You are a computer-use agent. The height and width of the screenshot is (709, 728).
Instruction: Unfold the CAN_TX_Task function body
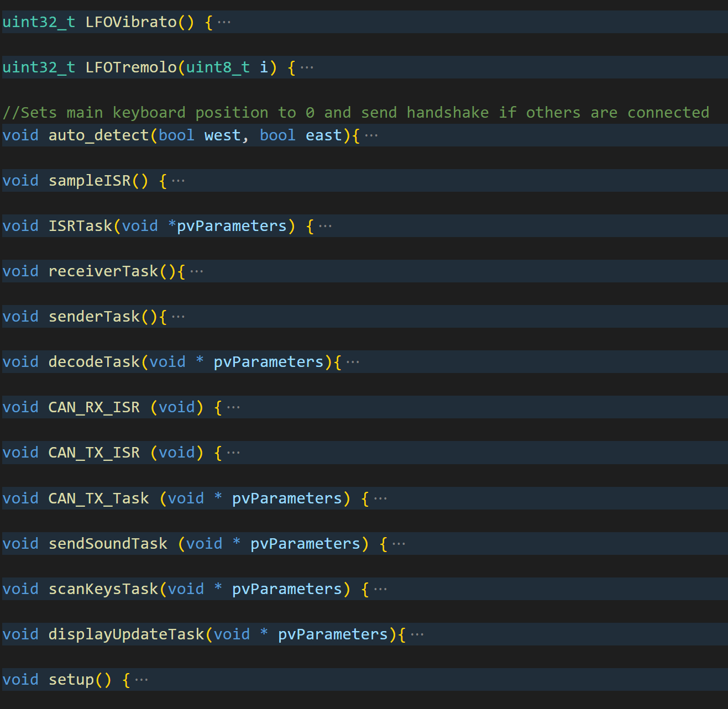coord(380,499)
